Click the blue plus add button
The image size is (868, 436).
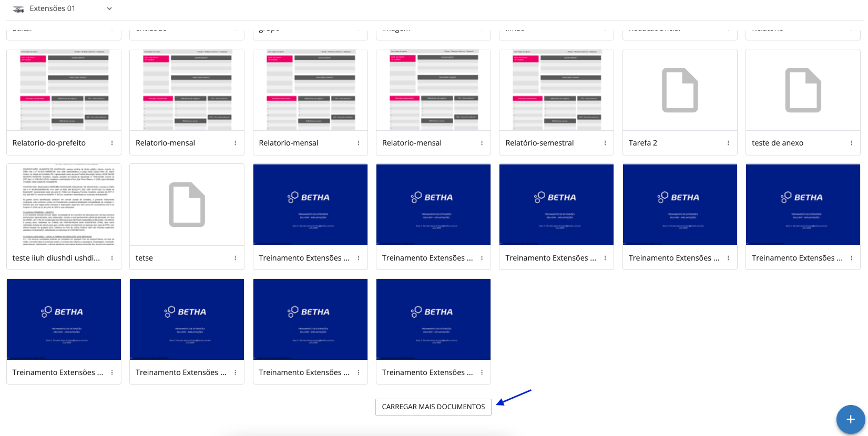point(850,419)
